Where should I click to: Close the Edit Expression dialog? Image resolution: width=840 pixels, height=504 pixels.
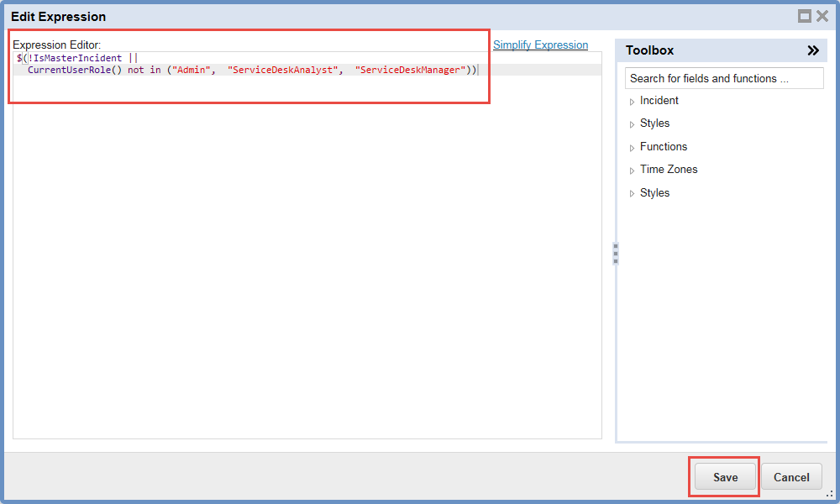pyautogui.click(x=822, y=16)
